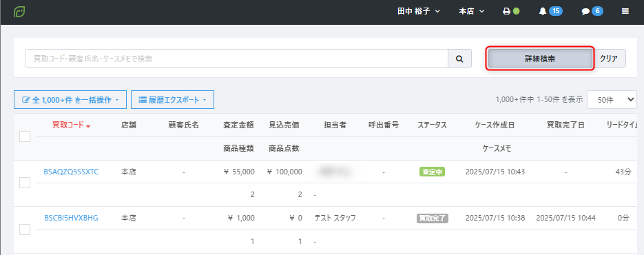Open the 50件 page size selector
This screenshot has height=255, width=644.
[612, 99]
